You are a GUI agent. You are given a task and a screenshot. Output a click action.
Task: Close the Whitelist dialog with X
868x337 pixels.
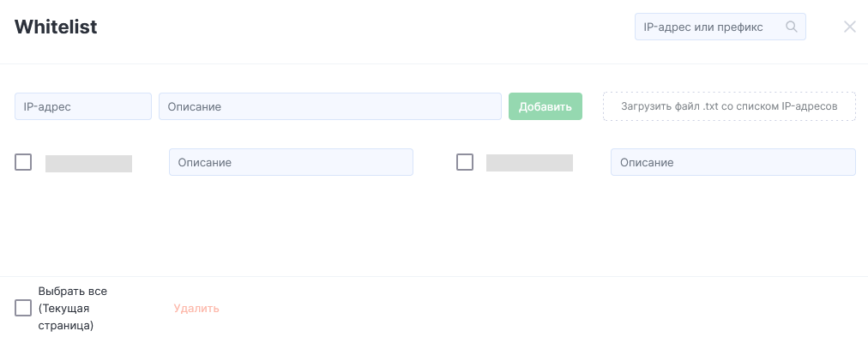click(850, 27)
